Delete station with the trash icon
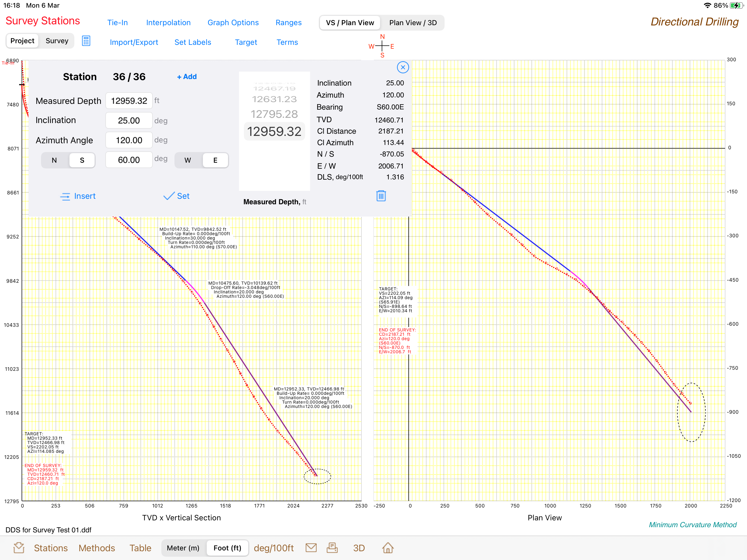The image size is (747, 560). 381,196
